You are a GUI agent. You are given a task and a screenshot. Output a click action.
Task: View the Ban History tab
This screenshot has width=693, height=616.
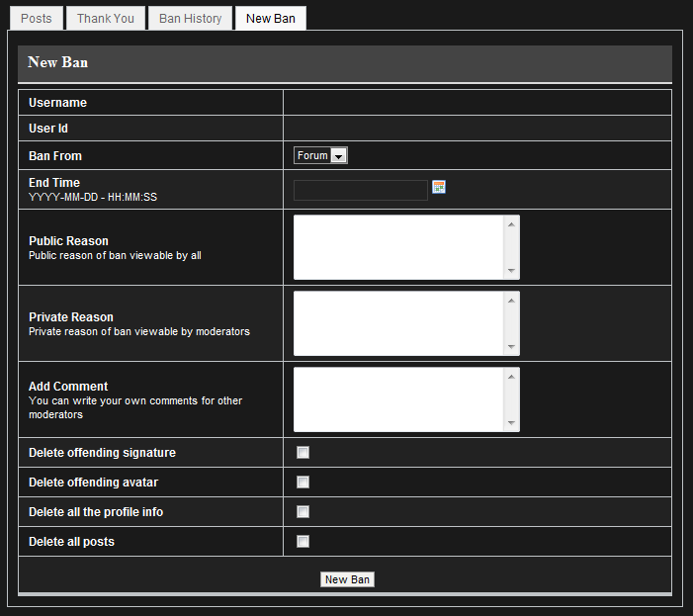click(190, 19)
